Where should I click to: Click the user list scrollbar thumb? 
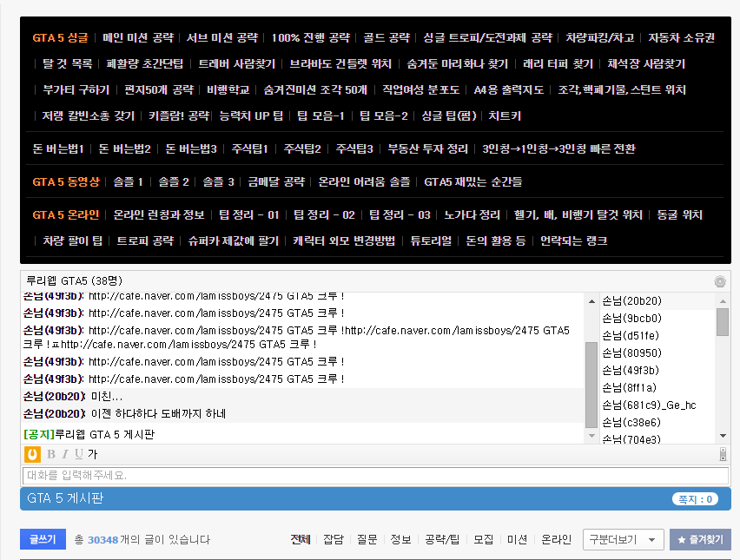click(x=723, y=322)
